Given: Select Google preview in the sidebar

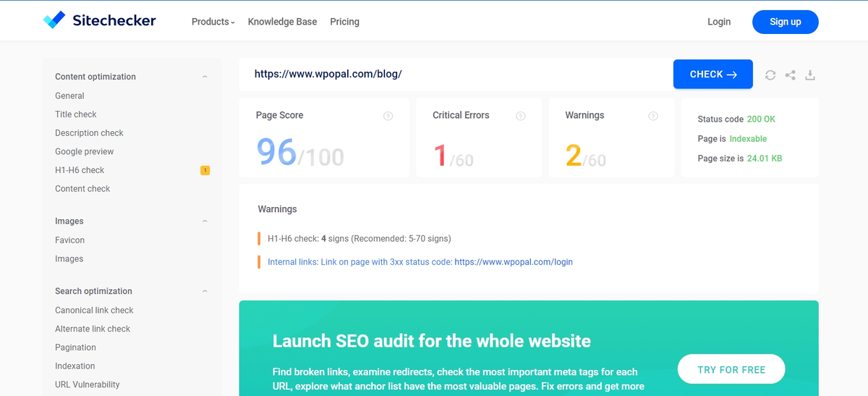Looking at the screenshot, I should click(x=85, y=151).
